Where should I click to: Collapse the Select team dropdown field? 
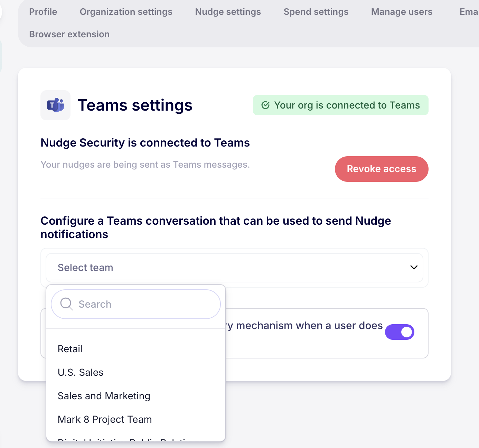(x=234, y=268)
